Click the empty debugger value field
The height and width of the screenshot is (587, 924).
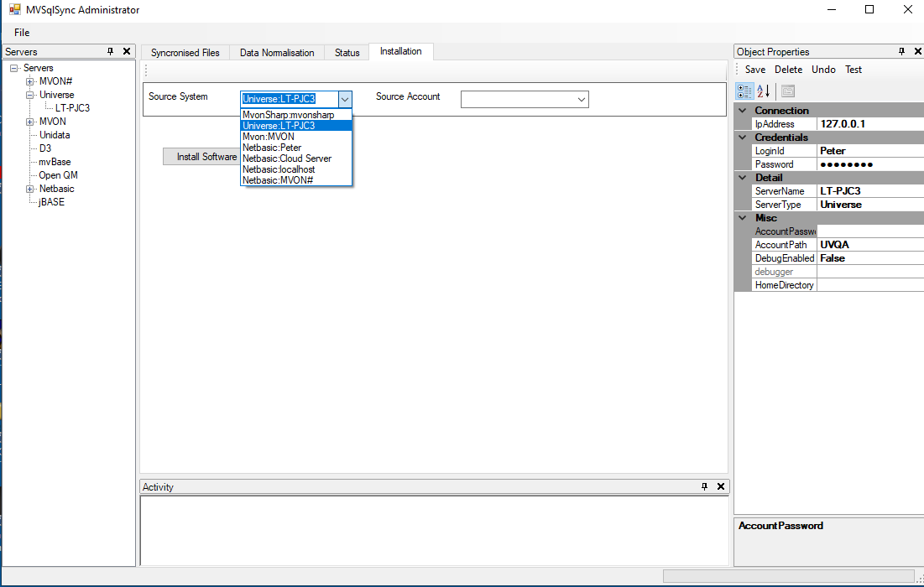point(870,272)
